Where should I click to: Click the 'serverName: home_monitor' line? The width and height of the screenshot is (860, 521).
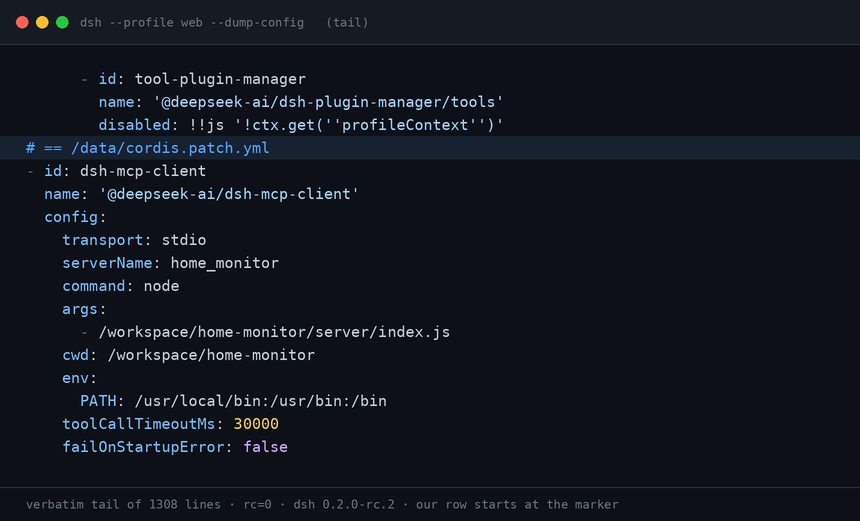171,263
